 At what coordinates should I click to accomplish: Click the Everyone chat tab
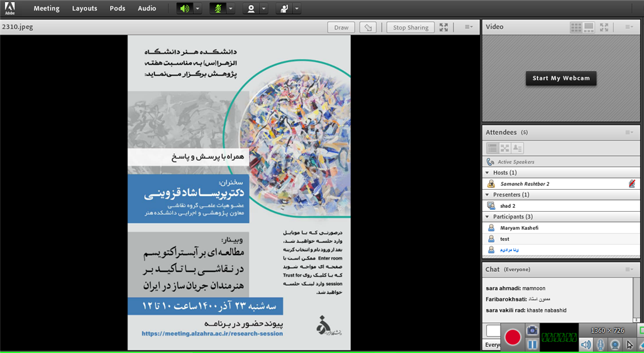click(x=492, y=345)
